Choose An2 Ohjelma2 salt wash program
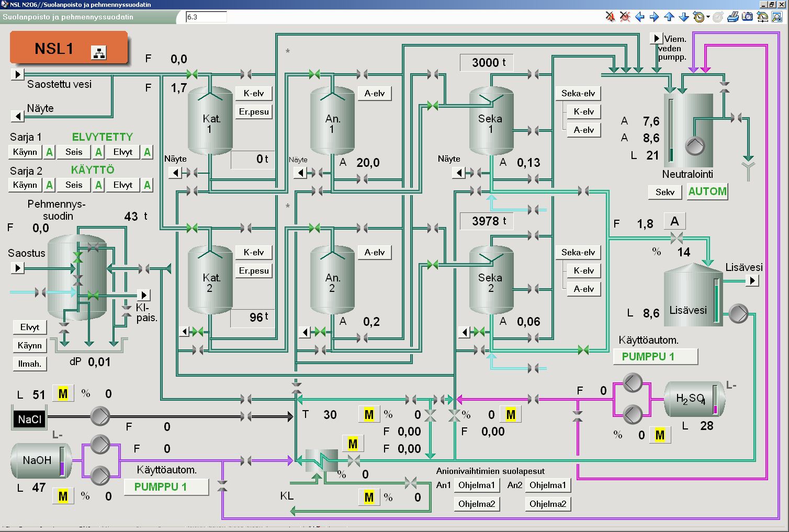The image size is (789, 532). 548,504
